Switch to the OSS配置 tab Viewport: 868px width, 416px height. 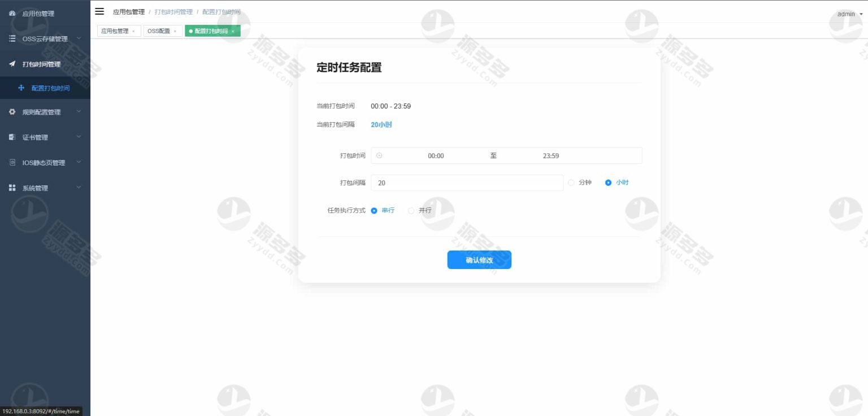159,31
